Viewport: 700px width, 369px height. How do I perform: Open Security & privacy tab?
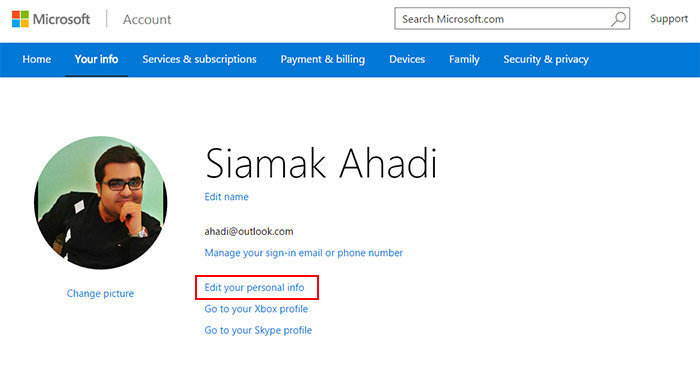coord(546,59)
